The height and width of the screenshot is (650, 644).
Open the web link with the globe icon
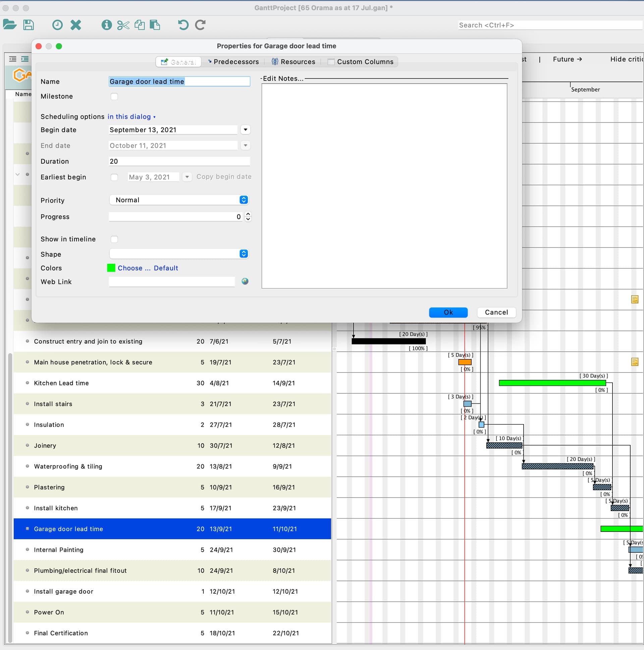click(245, 281)
